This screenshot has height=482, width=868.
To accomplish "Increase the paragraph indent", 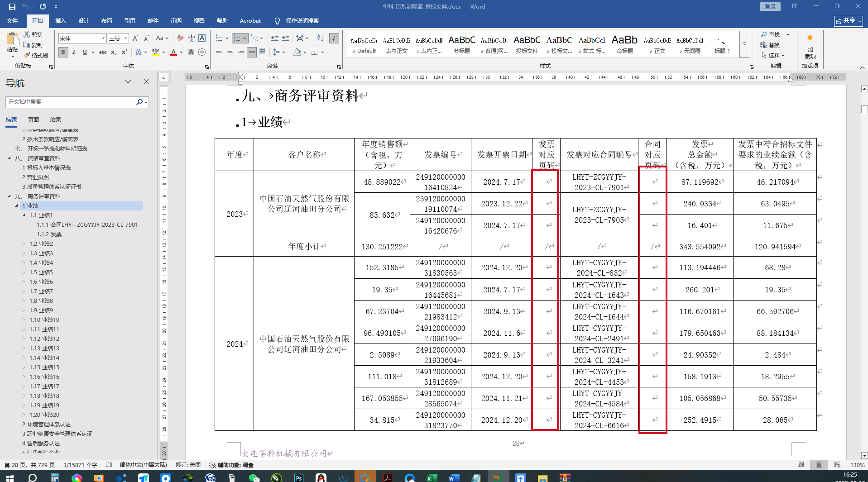I will coord(286,38).
